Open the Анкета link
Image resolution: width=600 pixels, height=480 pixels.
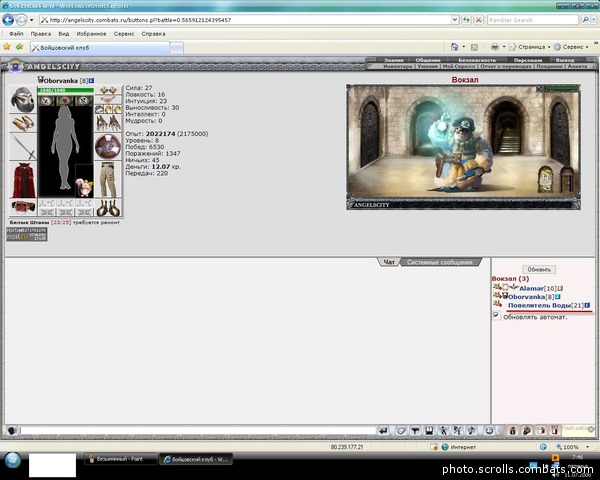(577, 66)
